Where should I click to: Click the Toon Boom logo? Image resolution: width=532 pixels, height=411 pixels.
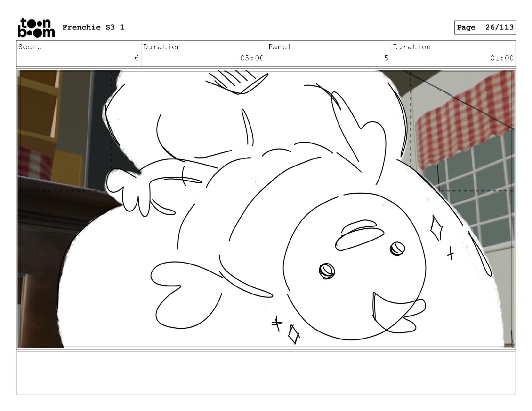(x=36, y=28)
